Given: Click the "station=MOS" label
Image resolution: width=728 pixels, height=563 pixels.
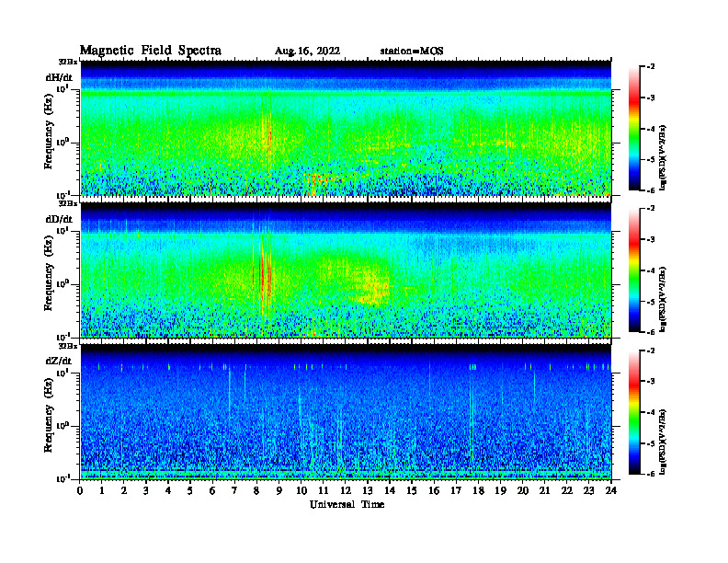Looking at the screenshot, I should [x=412, y=52].
